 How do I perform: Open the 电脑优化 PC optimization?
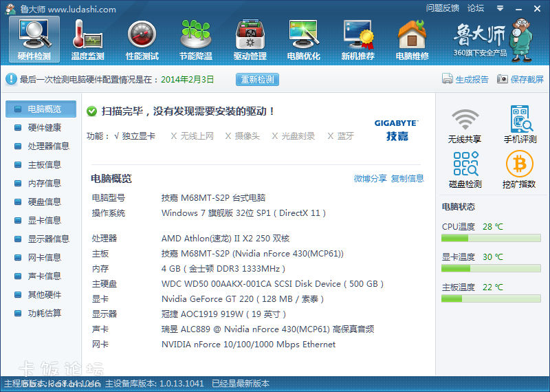point(303,39)
